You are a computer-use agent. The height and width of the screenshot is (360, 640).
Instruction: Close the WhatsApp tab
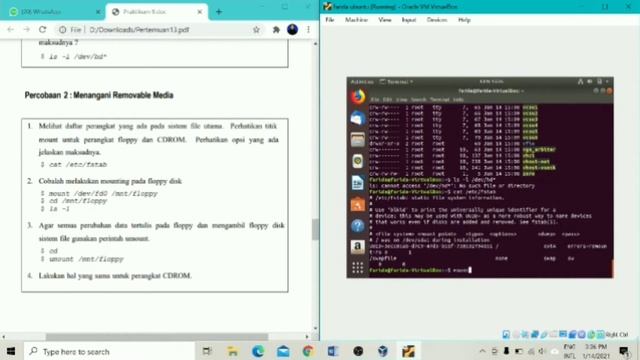pos(98,12)
